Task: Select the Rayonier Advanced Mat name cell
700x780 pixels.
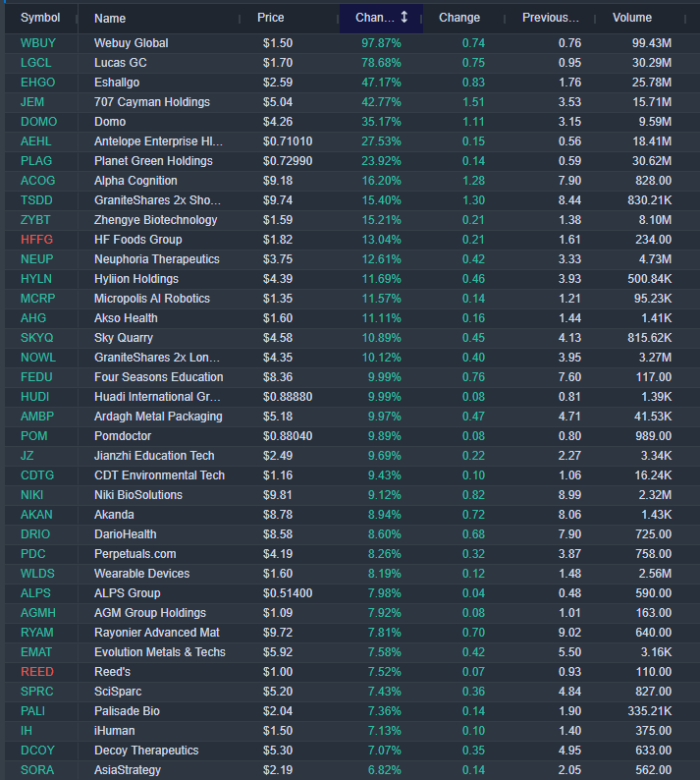Action: pyautogui.click(x=157, y=633)
